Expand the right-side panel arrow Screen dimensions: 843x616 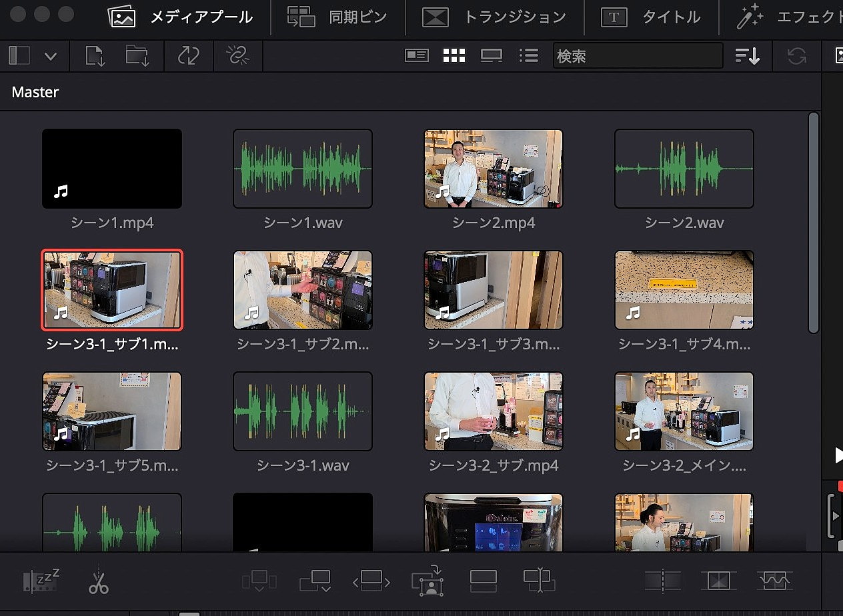pos(837,456)
